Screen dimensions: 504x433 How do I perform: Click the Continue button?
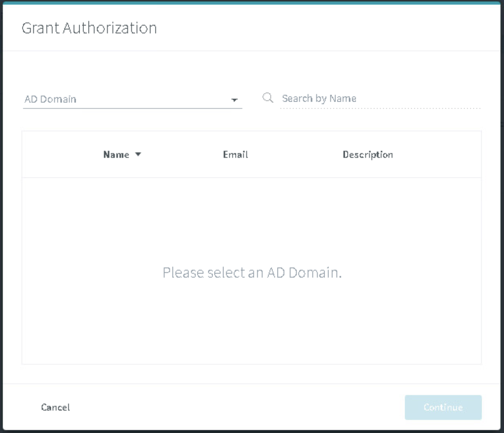click(443, 407)
